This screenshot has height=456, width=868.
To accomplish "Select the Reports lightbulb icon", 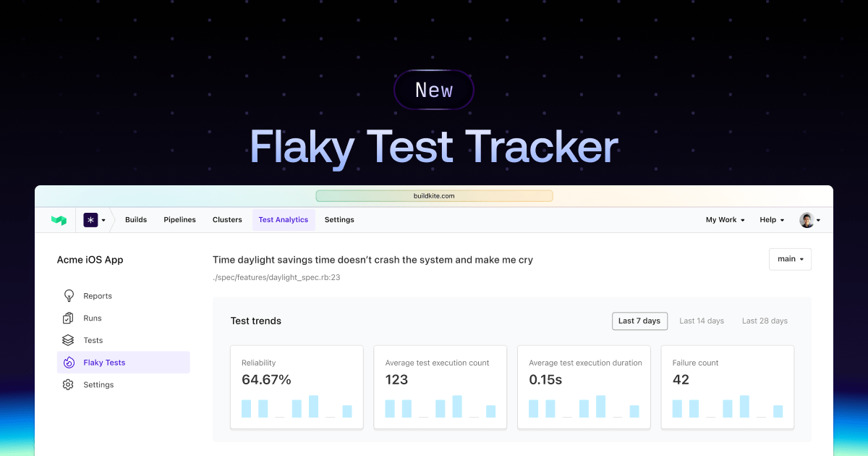I will pos(68,295).
